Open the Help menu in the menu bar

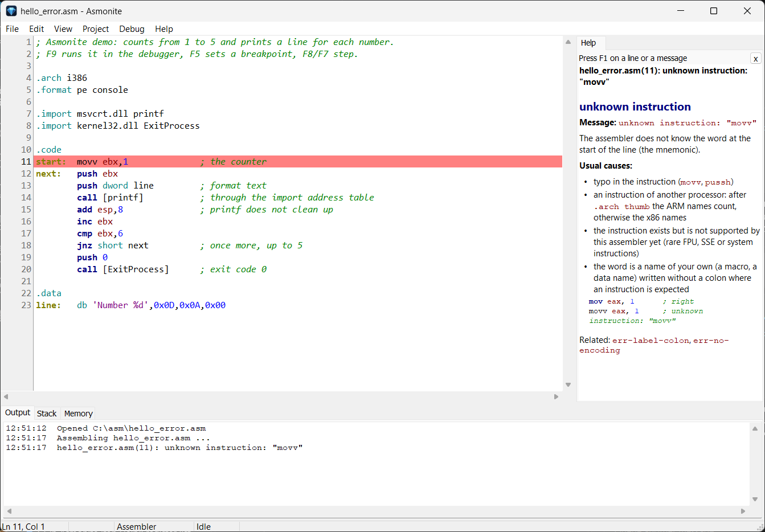click(164, 29)
